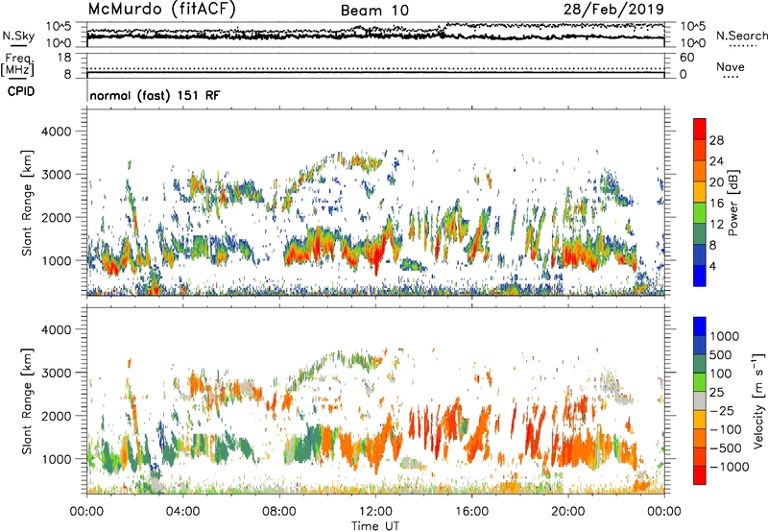Click the 1000 tick on the velocity plot axis
The image size is (768, 532).
[x=56, y=459]
